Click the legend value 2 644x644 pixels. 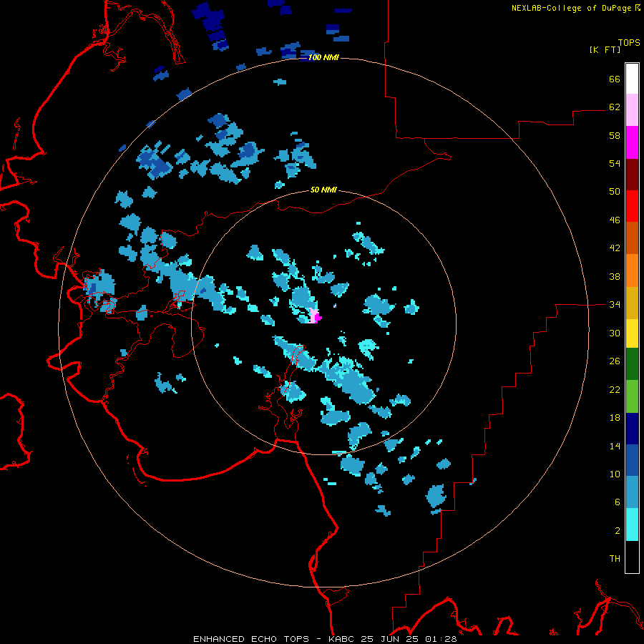click(617, 531)
